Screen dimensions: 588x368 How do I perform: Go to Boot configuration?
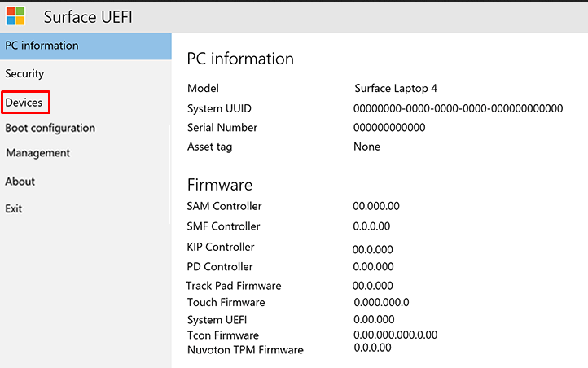pos(50,128)
